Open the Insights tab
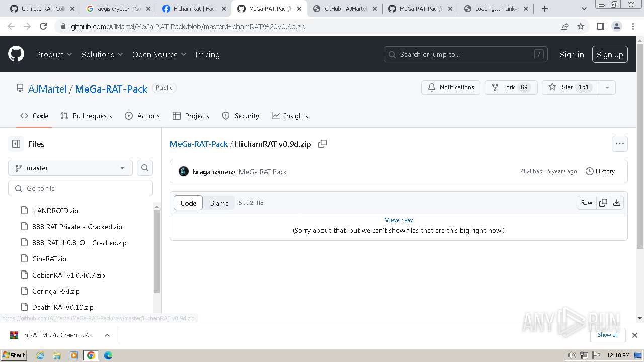The width and height of the screenshot is (644, 362). click(x=290, y=116)
